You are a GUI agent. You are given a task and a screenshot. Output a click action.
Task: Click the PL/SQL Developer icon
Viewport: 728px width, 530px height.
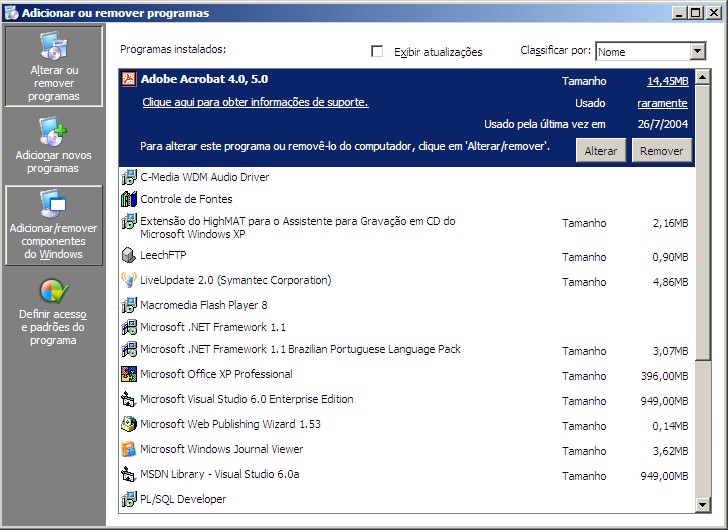pyautogui.click(x=129, y=499)
